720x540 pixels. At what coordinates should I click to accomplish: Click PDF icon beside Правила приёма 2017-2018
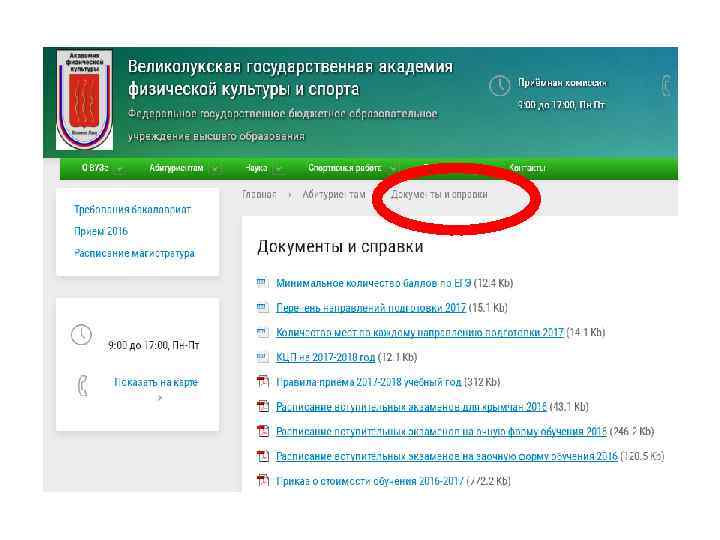[263, 381]
